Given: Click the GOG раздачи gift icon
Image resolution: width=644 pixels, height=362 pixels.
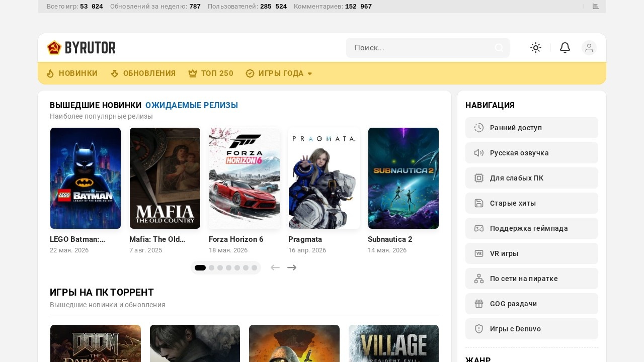Looking at the screenshot, I should tap(479, 304).
